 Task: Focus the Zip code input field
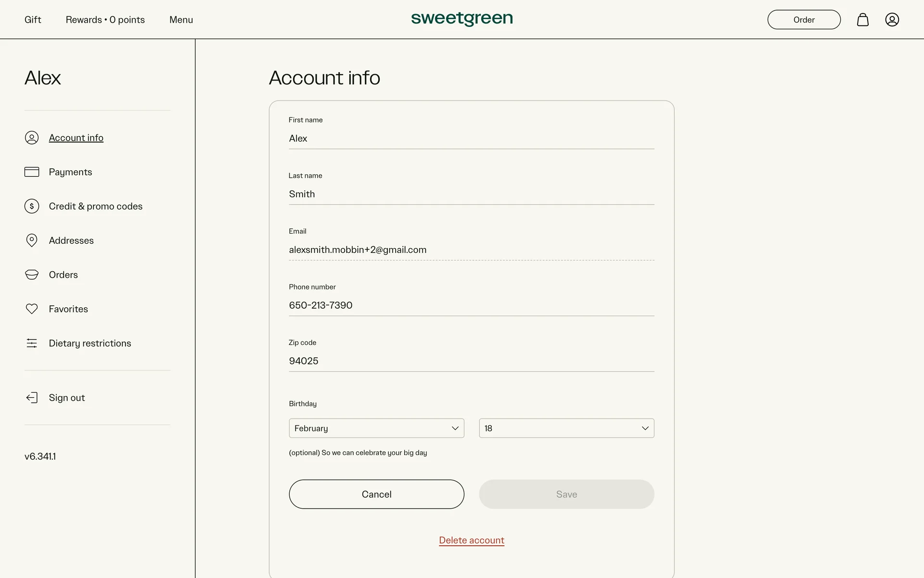point(471,361)
